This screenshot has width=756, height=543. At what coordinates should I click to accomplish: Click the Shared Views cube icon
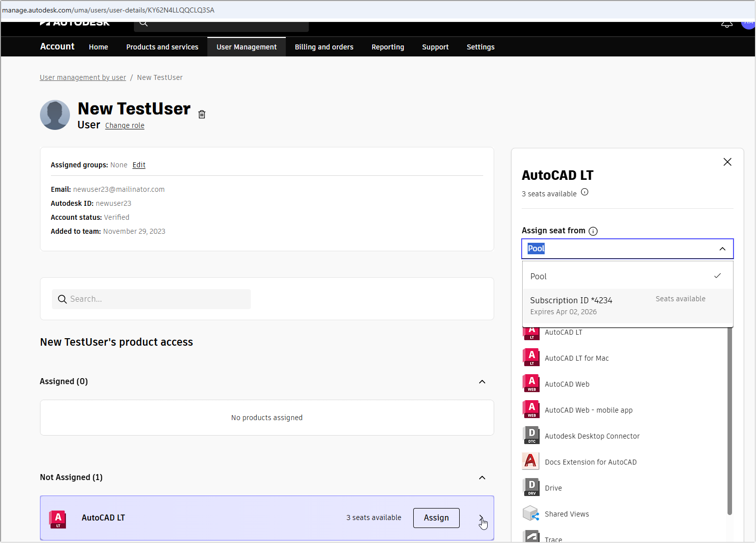pyautogui.click(x=531, y=513)
